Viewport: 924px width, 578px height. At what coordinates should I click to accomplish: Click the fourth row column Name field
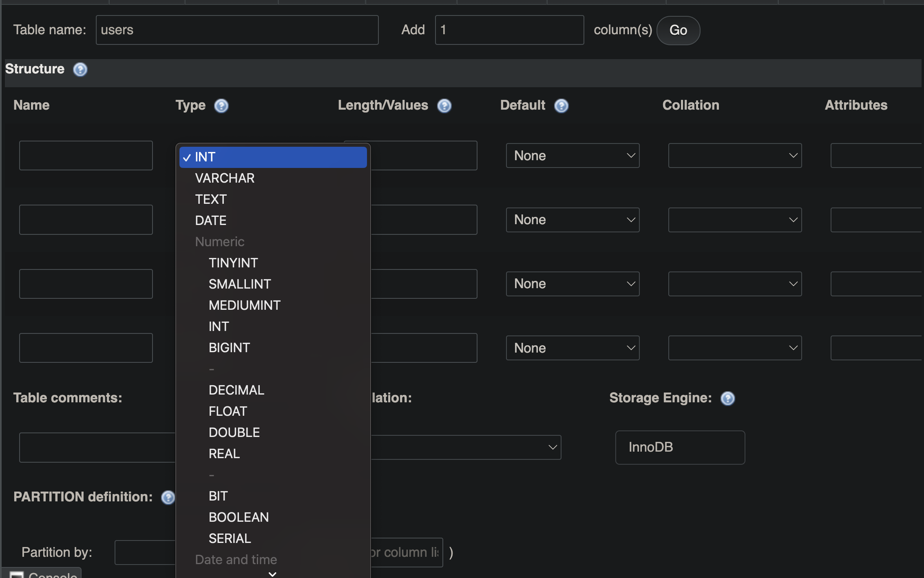point(86,348)
